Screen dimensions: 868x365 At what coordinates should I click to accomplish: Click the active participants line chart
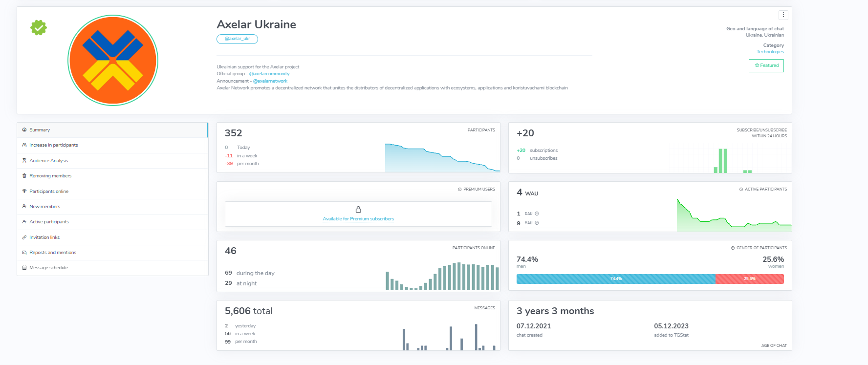(x=734, y=215)
